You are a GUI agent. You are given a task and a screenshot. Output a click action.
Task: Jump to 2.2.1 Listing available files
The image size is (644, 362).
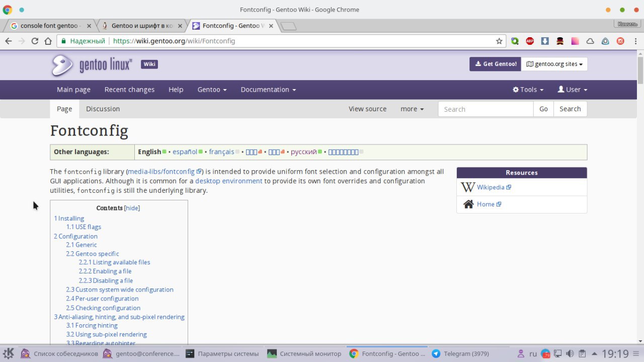pos(114,262)
